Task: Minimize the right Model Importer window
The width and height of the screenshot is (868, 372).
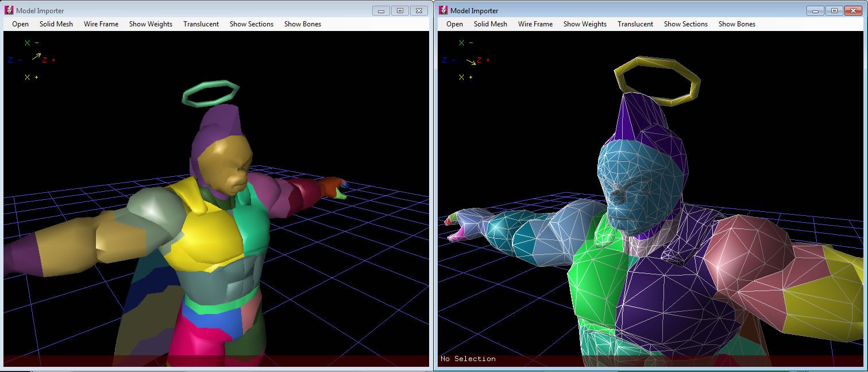Action: pos(815,10)
